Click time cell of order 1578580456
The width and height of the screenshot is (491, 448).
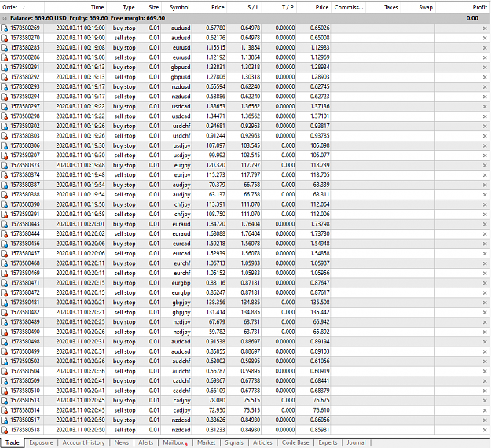pyautogui.click(x=80, y=244)
